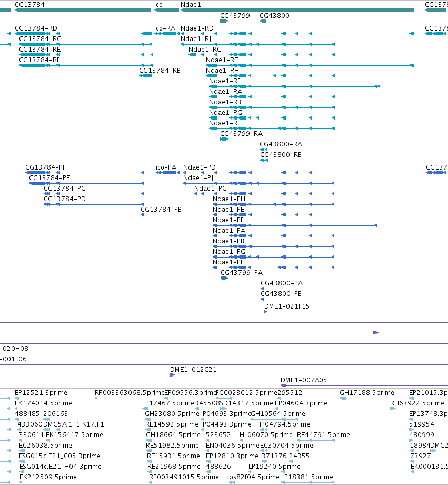Select the DME1-012C21 clone label

click(193, 369)
